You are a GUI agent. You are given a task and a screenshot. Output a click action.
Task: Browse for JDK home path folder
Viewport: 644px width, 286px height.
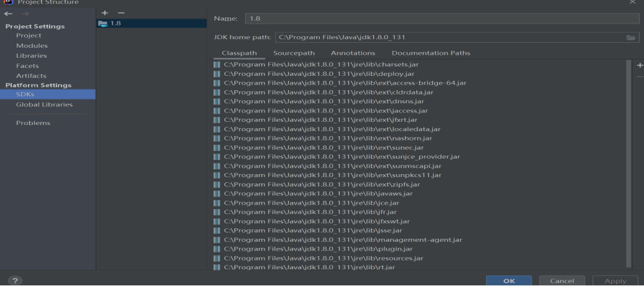pyautogui.click(x=631, y=37)
